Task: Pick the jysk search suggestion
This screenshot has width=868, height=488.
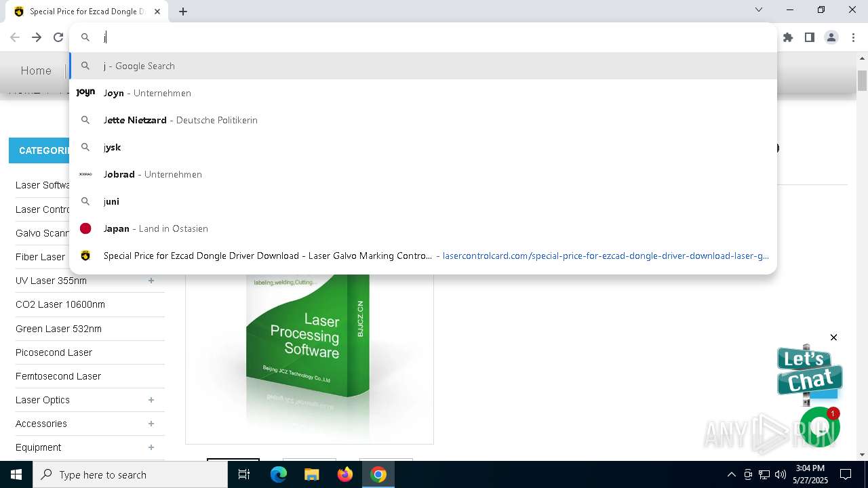Action: tap(423, 147)
